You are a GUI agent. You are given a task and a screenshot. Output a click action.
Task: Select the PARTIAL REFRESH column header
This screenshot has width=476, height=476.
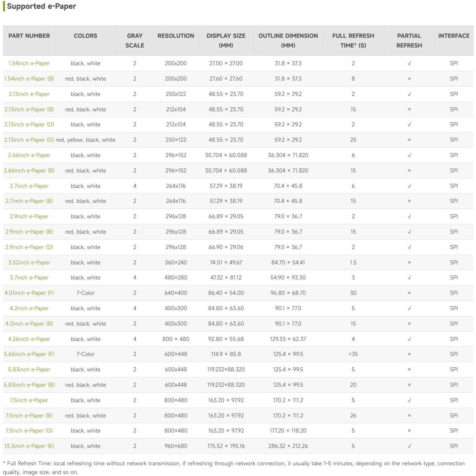[409, 40]
